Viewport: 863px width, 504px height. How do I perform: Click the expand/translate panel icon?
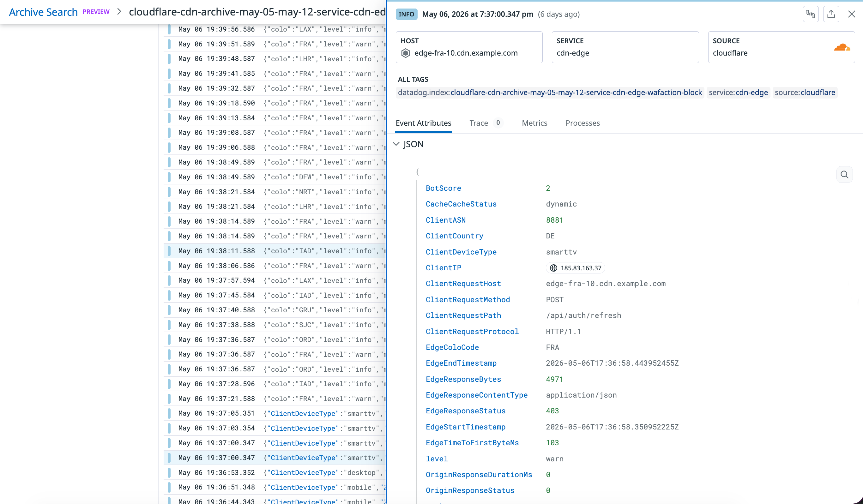(x=811, y=14)
